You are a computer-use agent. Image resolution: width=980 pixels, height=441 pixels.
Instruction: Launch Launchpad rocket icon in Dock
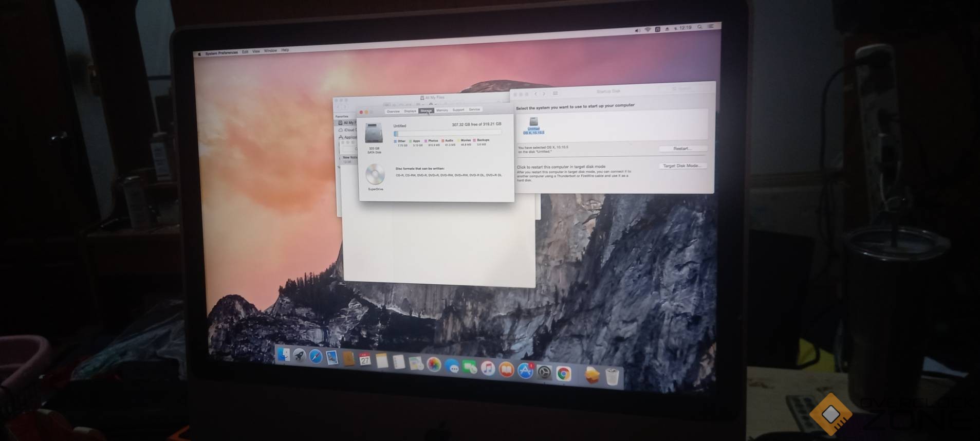(x=299, y=356)
